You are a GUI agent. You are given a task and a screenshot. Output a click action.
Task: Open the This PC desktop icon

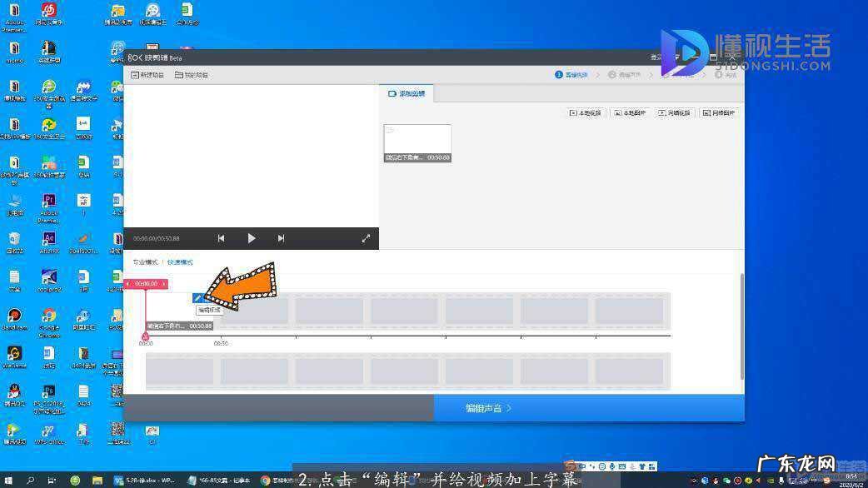[x=14, y=204]
